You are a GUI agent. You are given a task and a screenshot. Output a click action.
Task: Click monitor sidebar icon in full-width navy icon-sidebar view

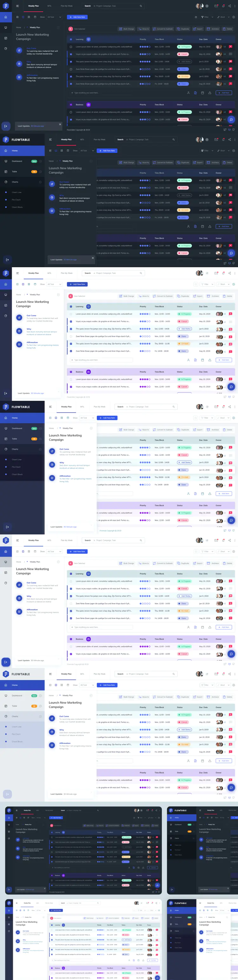point(5,295)
